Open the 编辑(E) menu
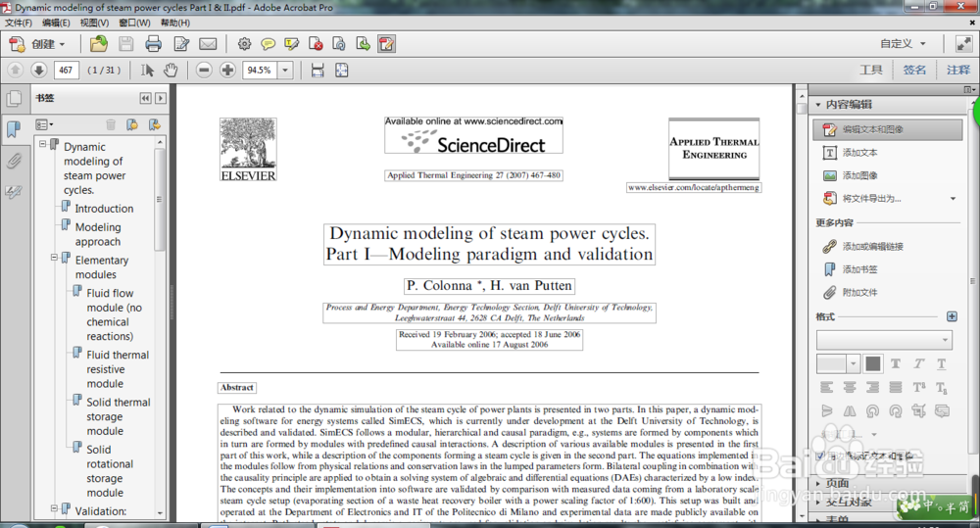Screen dimensions: 980x528 56,23
